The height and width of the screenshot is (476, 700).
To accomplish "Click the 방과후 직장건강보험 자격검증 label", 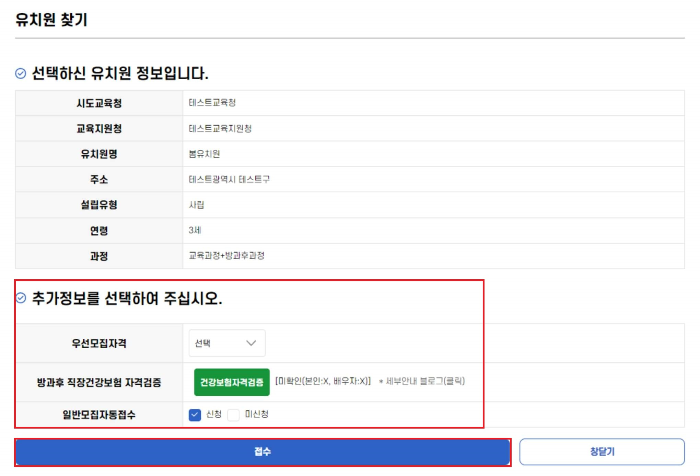I will pos(99,382).
